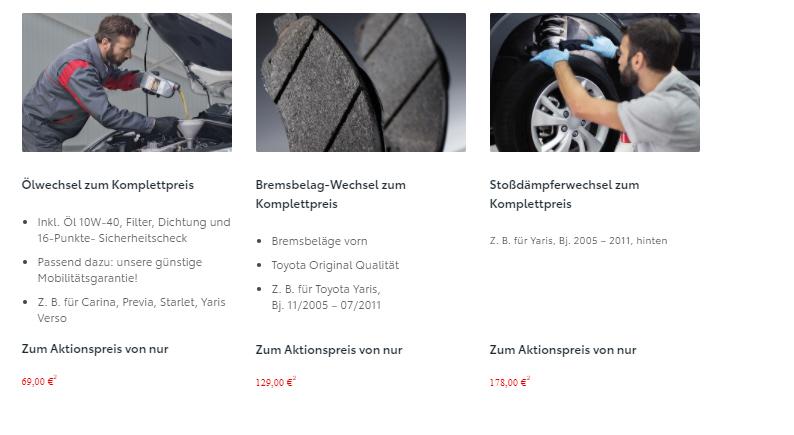794x435 pixels.
Task: Click the Toyota Original Qualität bullet
Action: coord(335,265)
